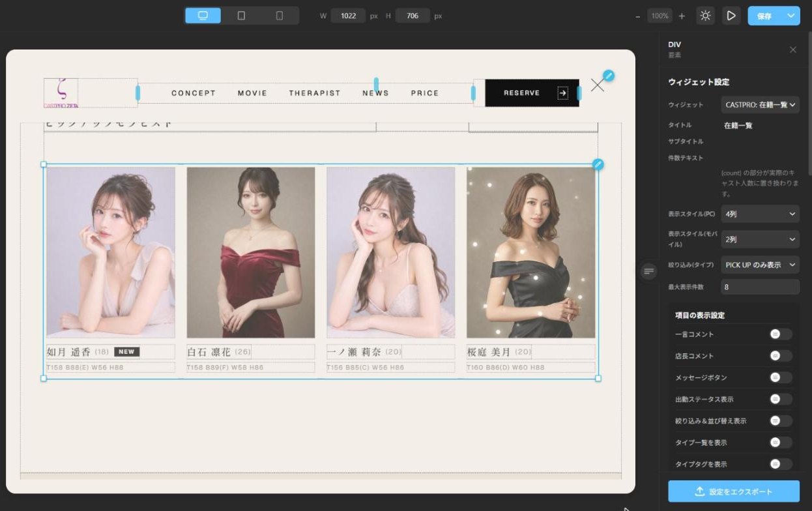This screenshot has width=812, height=511.
Task: Click the preview play icon
Action: [x=731, y=16]
